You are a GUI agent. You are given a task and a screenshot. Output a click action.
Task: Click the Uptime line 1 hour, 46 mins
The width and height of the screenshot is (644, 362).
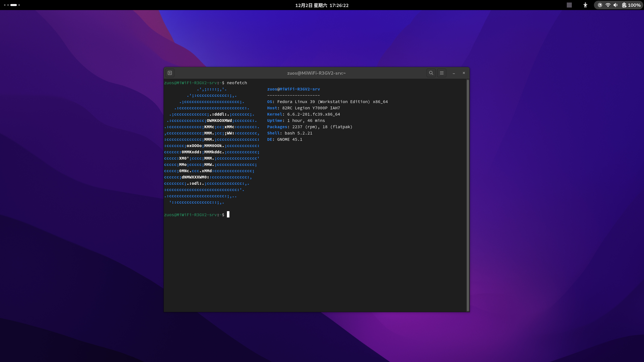coord(296,120)
